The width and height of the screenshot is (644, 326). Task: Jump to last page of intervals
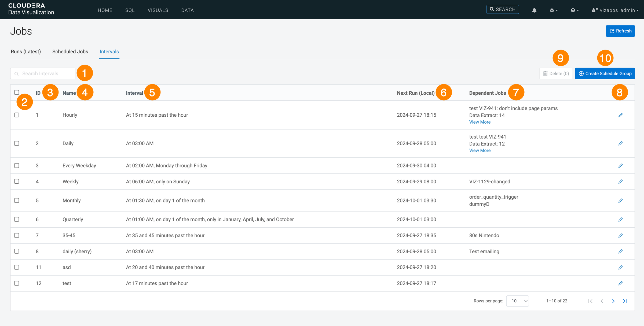[625, 301]
